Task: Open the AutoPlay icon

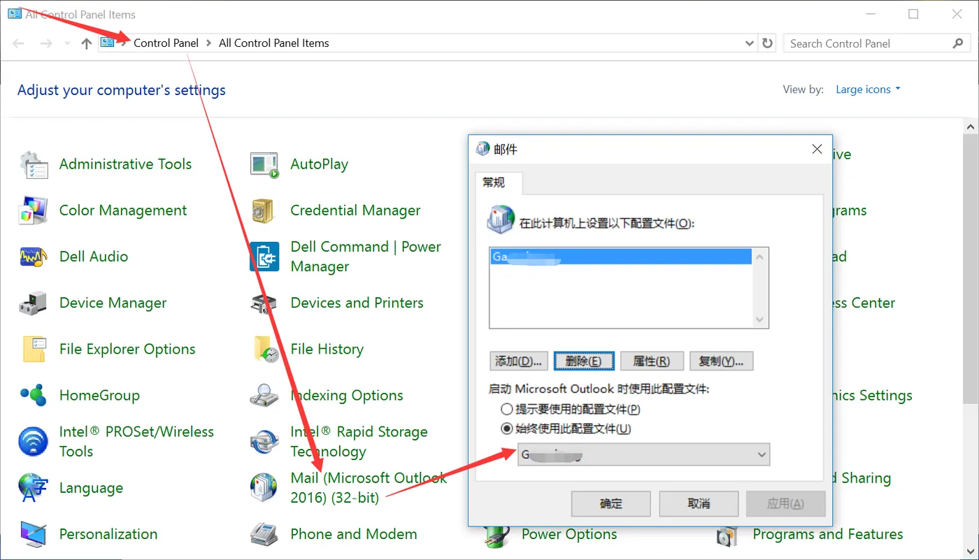Action: [x=265, y=164]
